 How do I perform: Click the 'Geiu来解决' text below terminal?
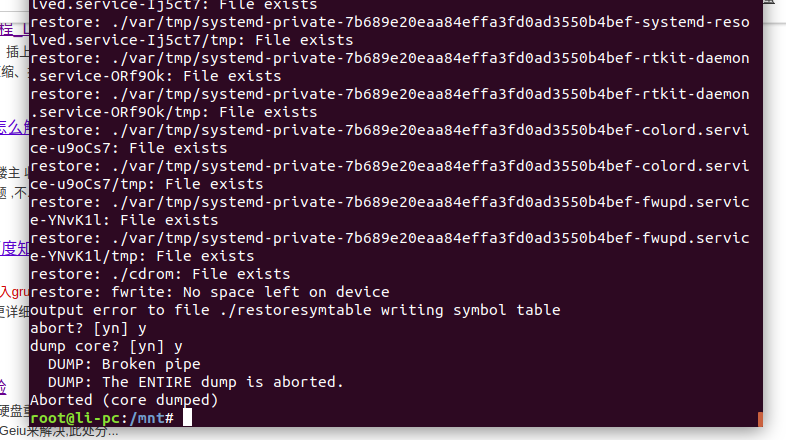click(59, 432)
